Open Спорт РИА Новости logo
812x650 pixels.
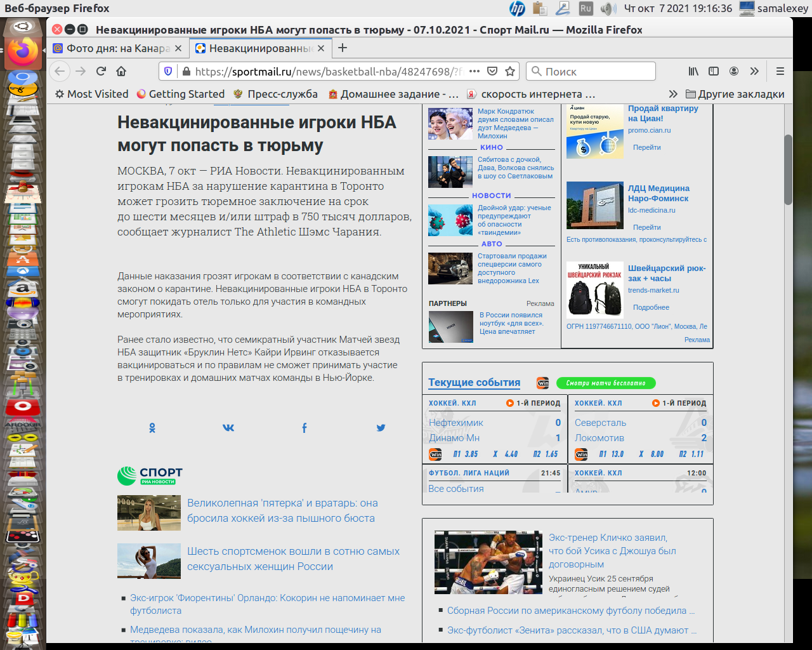[x=150, y=475]
